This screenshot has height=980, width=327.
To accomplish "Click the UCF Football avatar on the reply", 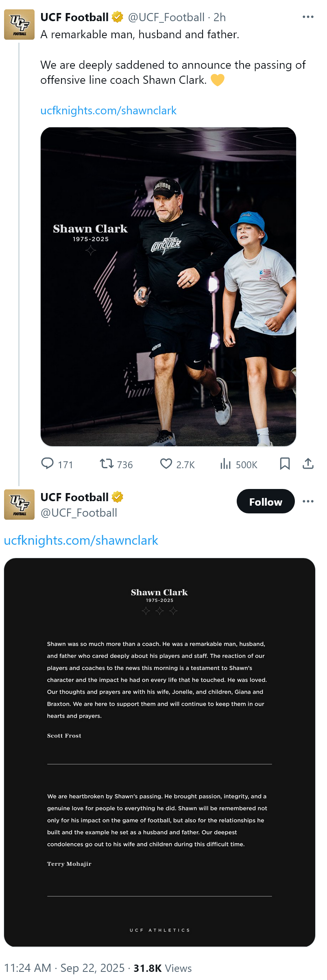I will pyautogui.click(x=19, y=504).
